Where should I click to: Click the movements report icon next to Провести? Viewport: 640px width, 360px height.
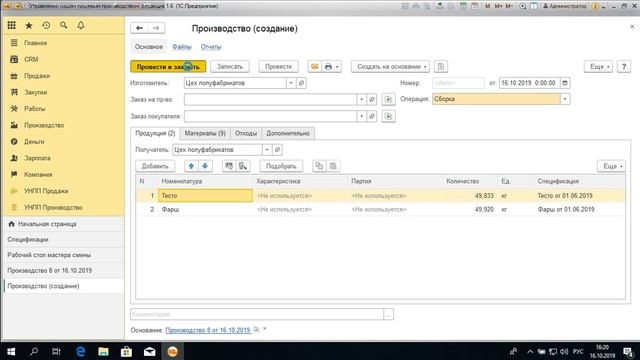coord(314,67)
